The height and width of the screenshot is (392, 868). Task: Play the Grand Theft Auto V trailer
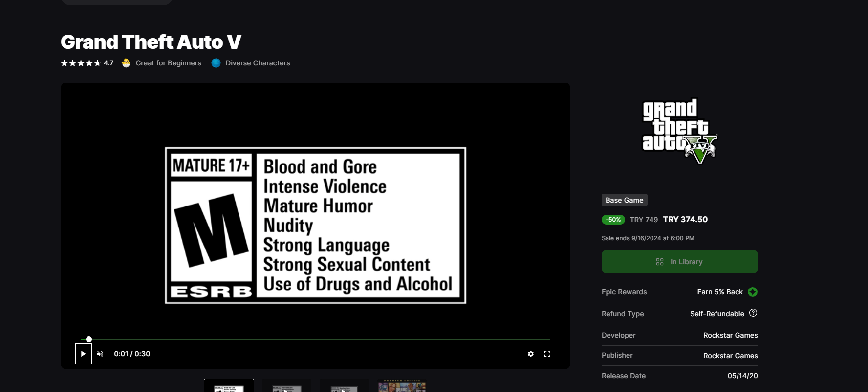83,354
